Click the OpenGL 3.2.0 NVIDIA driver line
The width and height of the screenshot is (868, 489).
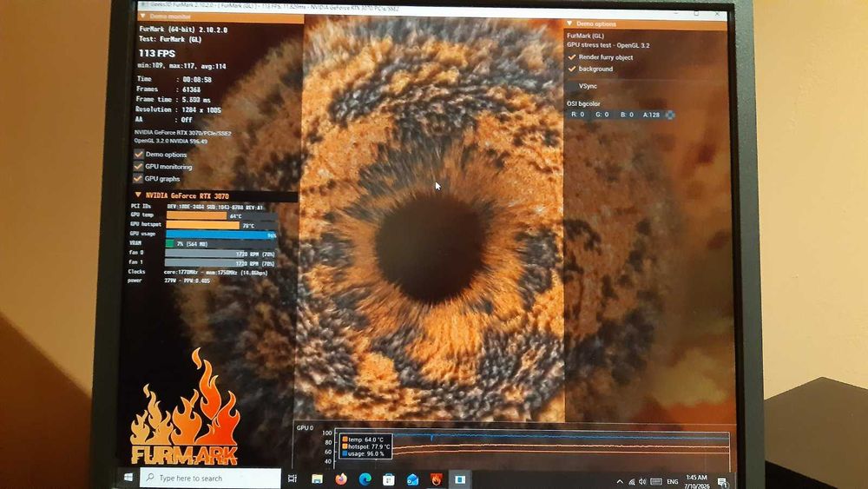coord(171,142)
